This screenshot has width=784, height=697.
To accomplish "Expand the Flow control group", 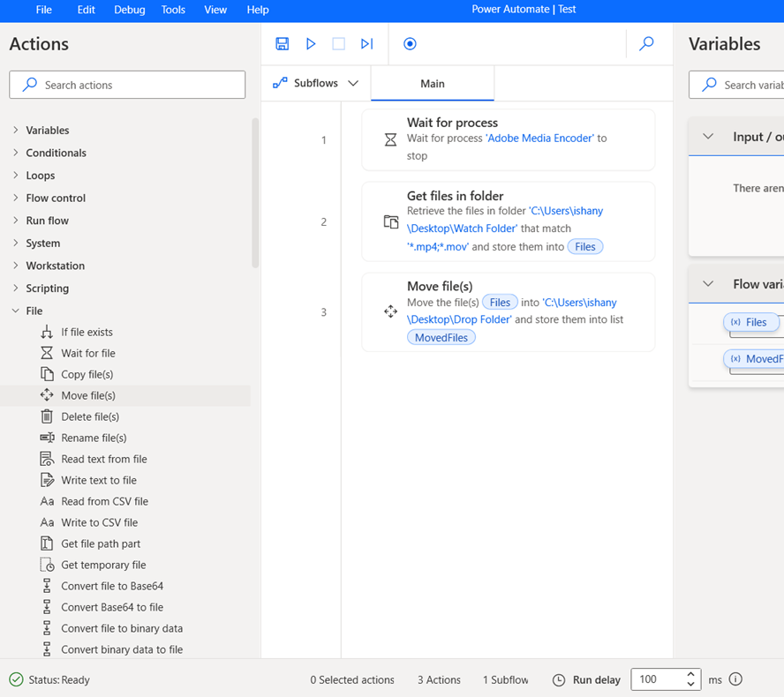I will [x=16, y=198].
